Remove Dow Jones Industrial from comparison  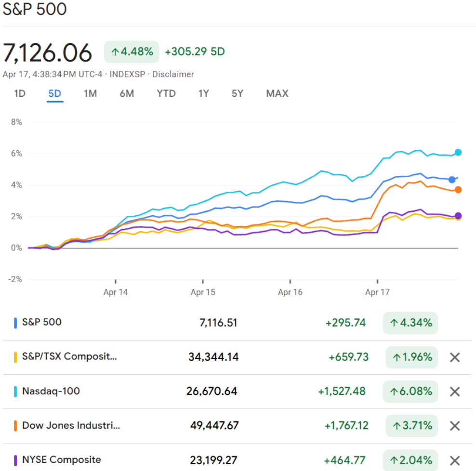(454, 426)
